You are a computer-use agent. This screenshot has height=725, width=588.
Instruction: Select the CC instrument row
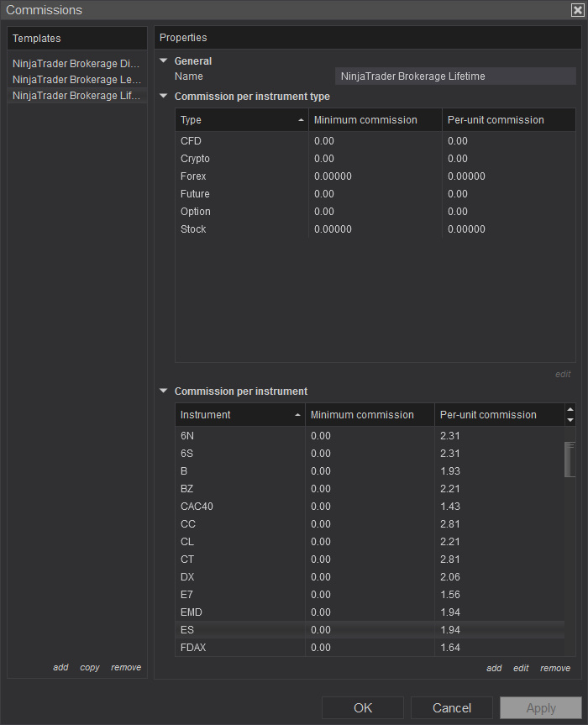370,524
